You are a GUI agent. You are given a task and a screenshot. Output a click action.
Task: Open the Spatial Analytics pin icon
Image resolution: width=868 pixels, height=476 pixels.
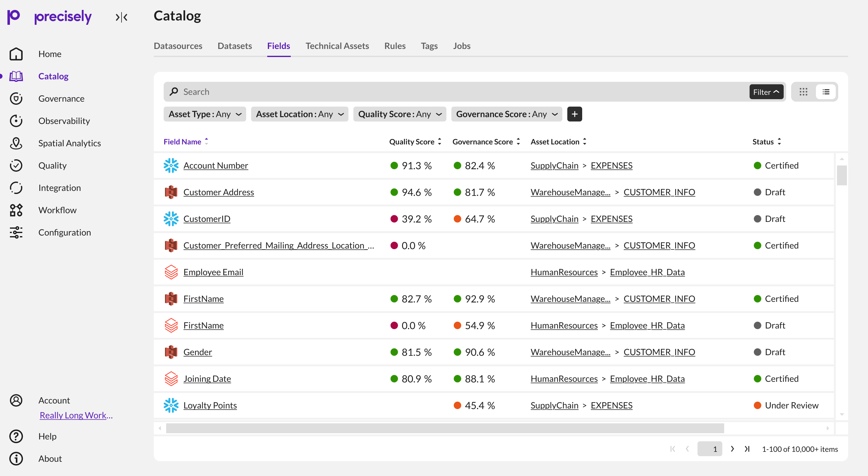[16, 143]
